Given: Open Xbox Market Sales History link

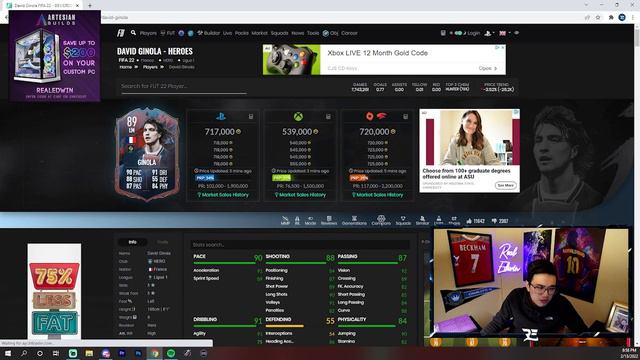Looking at the screenshot, I should (300, 195).
